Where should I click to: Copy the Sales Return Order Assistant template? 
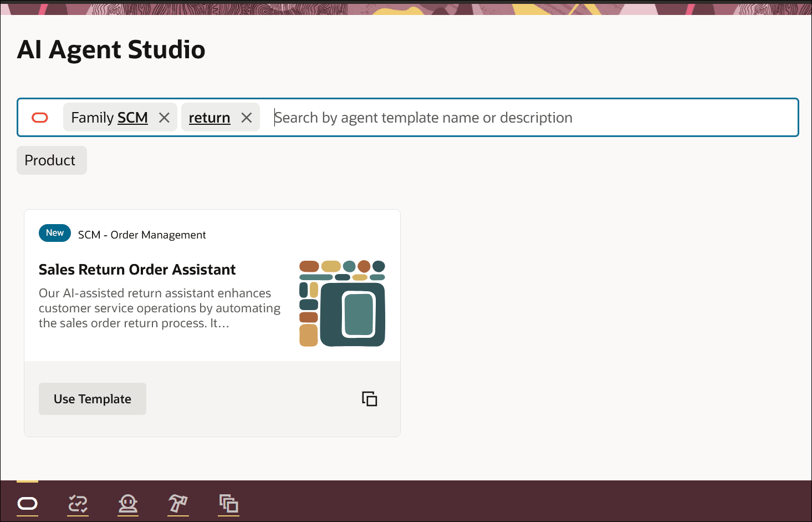pyautogui.click(x=370, y=398)
